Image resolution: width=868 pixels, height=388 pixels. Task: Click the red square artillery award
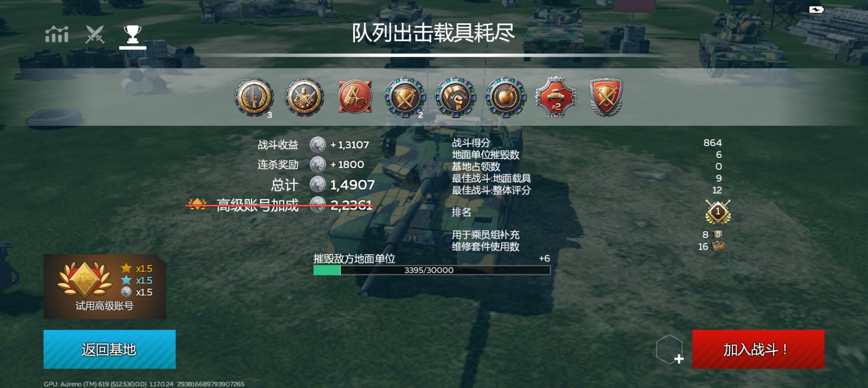click(355, 97)
